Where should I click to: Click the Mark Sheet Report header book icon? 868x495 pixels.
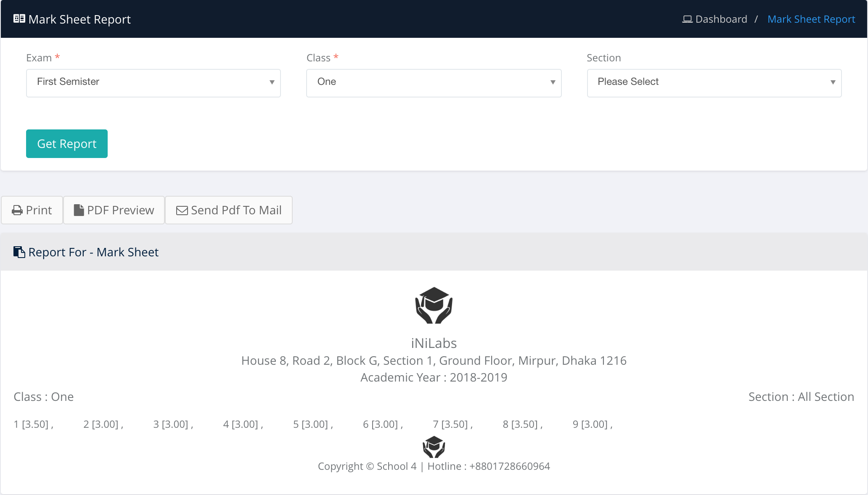click(x=19, y=18)
